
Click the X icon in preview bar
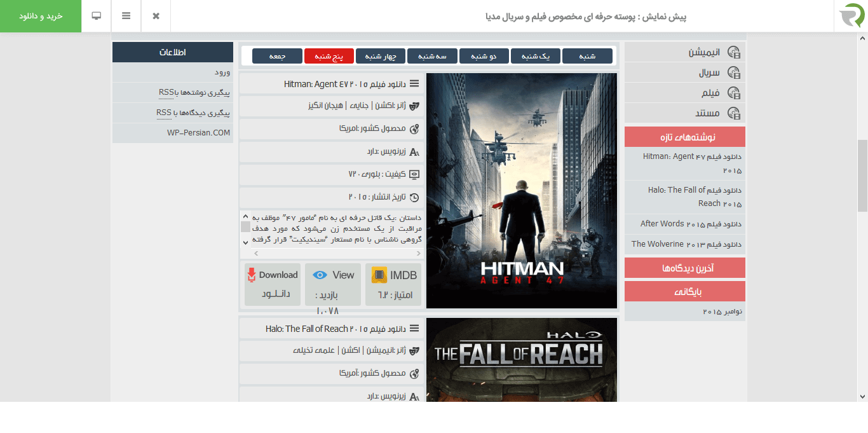[x=156, y=16]
